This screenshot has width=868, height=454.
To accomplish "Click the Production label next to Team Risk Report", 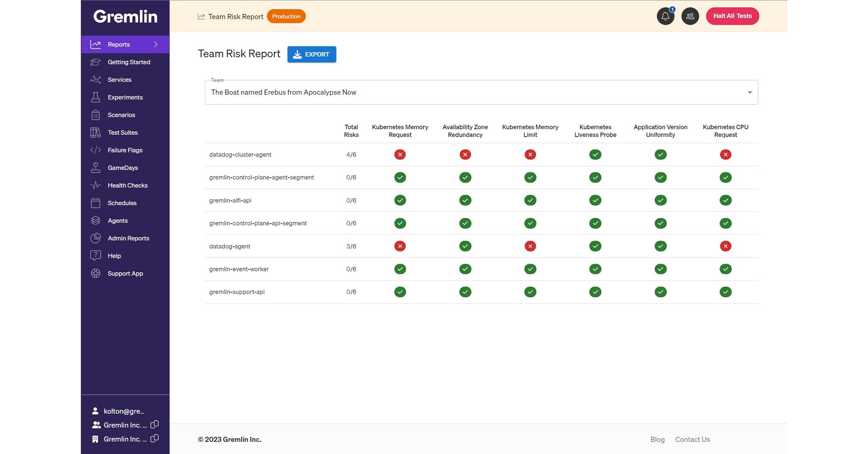I will tap(286, 16).
